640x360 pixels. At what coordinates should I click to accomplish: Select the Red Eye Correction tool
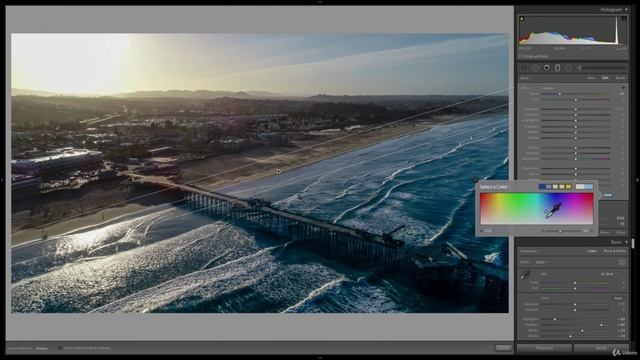coord(547,68)
